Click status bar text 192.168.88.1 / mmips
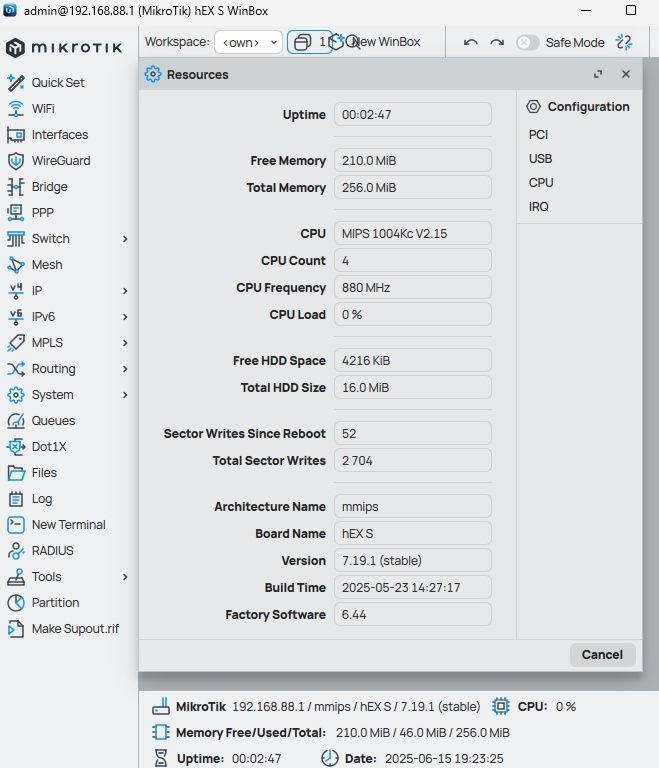Viewport: 659px width, 768px height. click(x=291, y=706)
